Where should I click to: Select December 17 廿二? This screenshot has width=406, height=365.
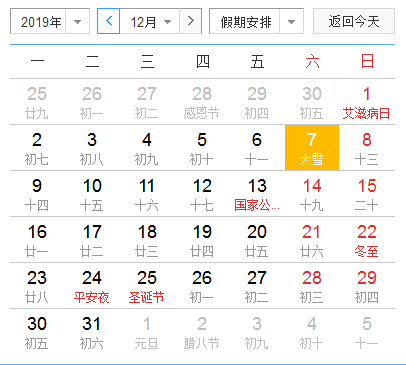coord(92,240)
